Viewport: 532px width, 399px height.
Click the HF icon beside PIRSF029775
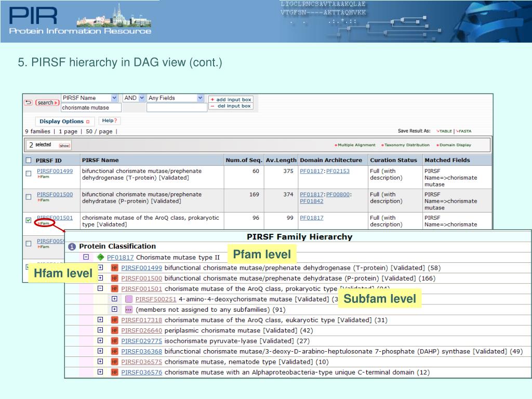click(115, 341)
